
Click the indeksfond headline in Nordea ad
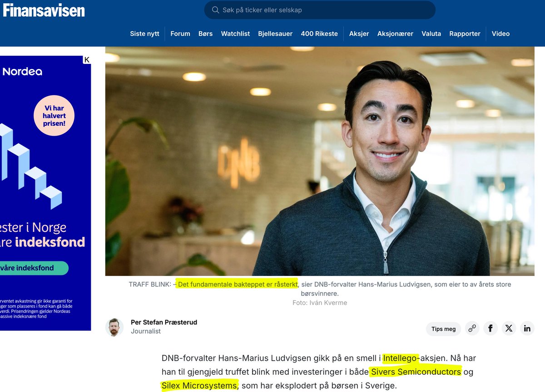tap(50, 242)
